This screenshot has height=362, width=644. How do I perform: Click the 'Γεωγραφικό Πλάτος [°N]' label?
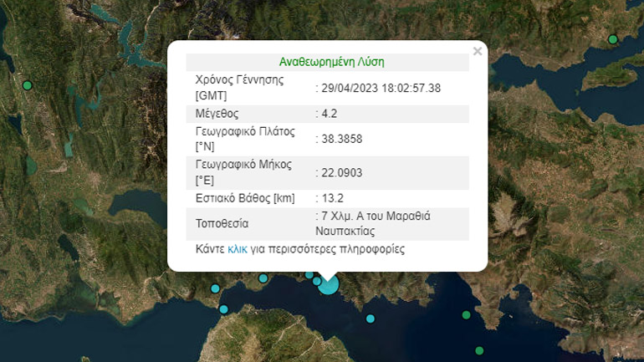click(245, 139)
